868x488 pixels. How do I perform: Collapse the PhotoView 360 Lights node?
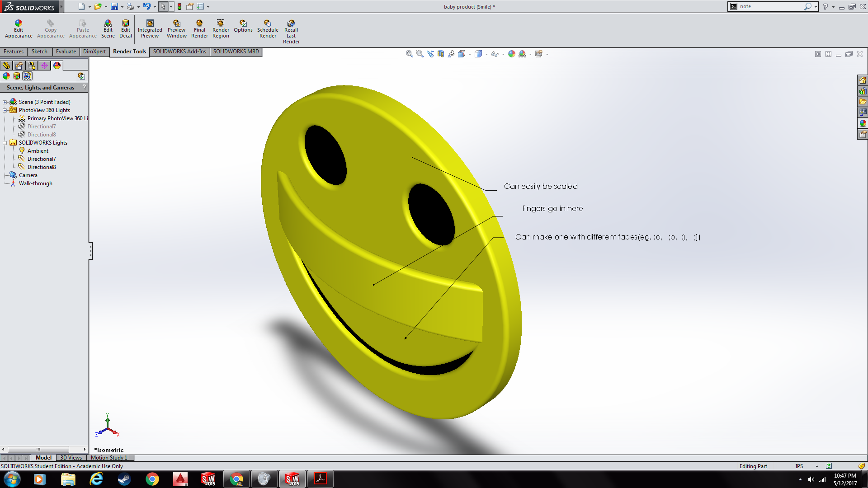[x=5, y=110]
